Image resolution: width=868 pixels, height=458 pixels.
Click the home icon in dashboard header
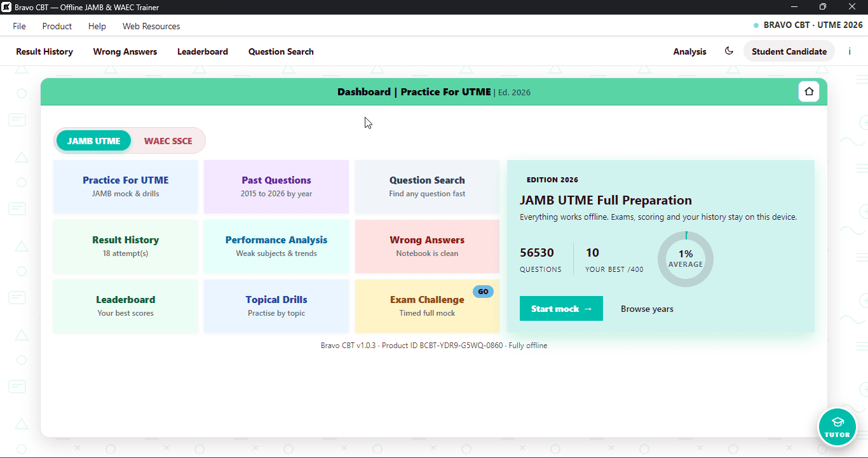(x=809, y=92)
